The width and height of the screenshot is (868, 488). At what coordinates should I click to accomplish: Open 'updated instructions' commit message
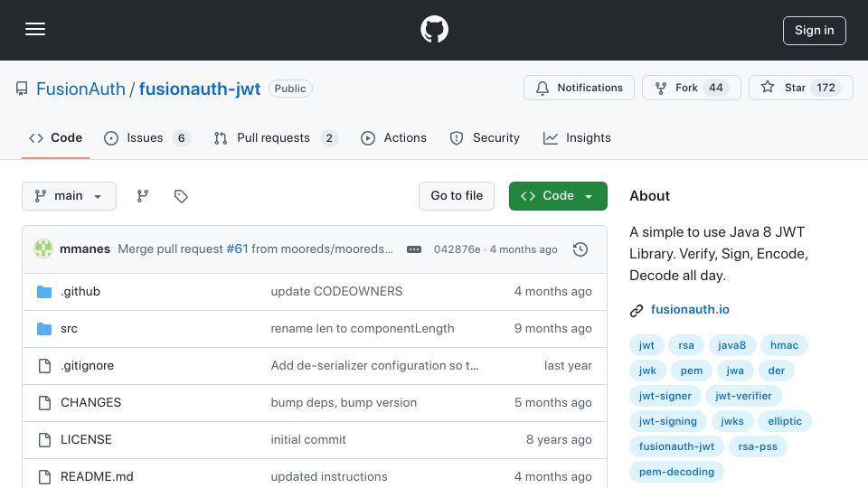coord(329,476)
